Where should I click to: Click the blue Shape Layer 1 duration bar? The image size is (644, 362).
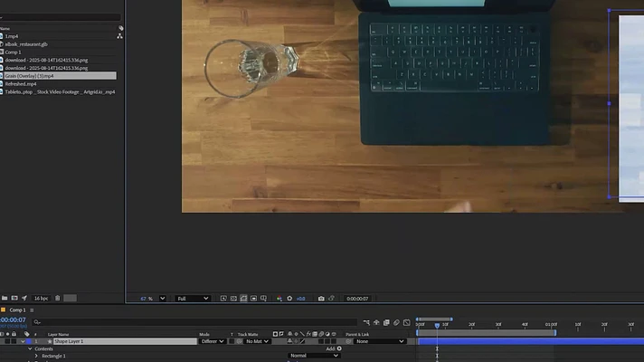531,341
